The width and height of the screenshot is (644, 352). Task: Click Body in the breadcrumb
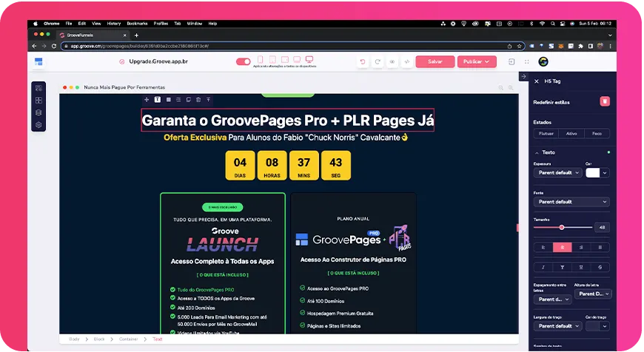(74, 339)
